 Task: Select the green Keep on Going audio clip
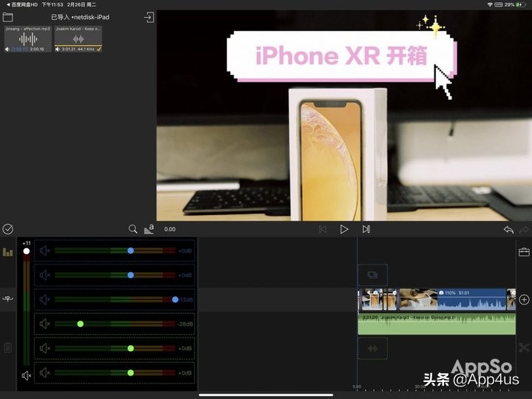tap(437, 324)
